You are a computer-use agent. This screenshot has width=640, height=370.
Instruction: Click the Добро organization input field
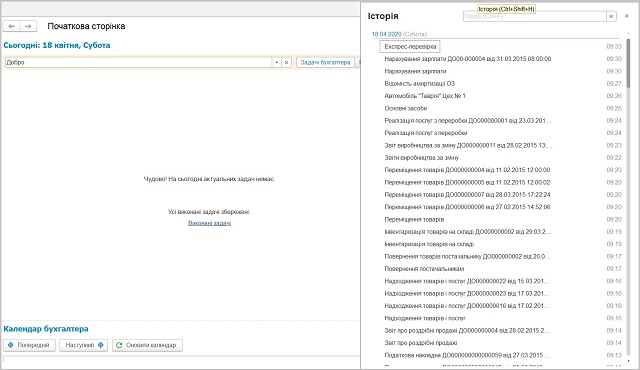coord(138,62)
